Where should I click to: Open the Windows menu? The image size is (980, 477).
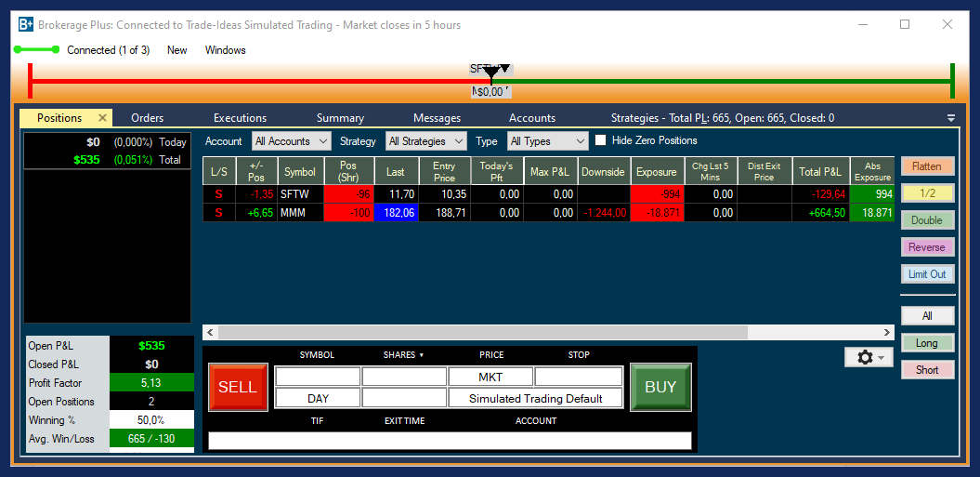[x=226, y=50]
